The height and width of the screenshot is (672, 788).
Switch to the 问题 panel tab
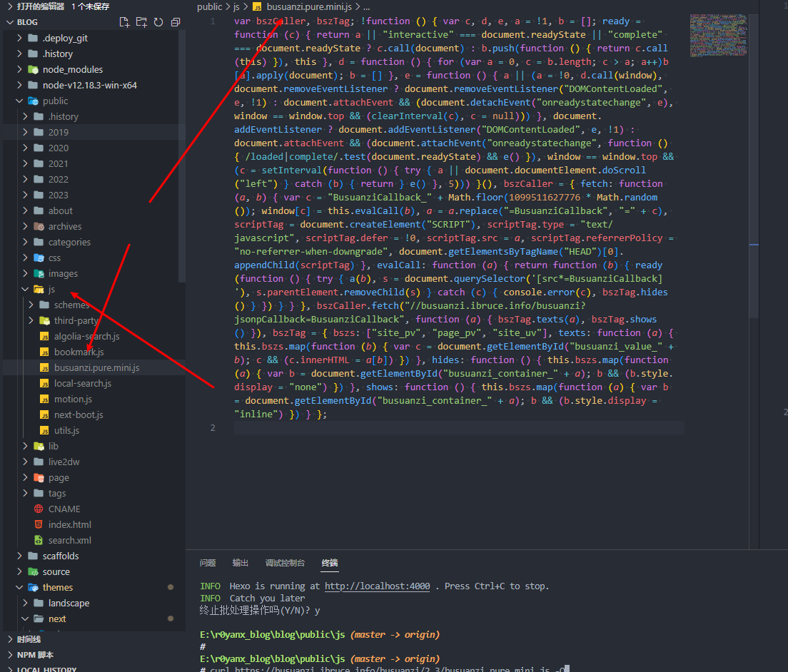click(208, 563)
